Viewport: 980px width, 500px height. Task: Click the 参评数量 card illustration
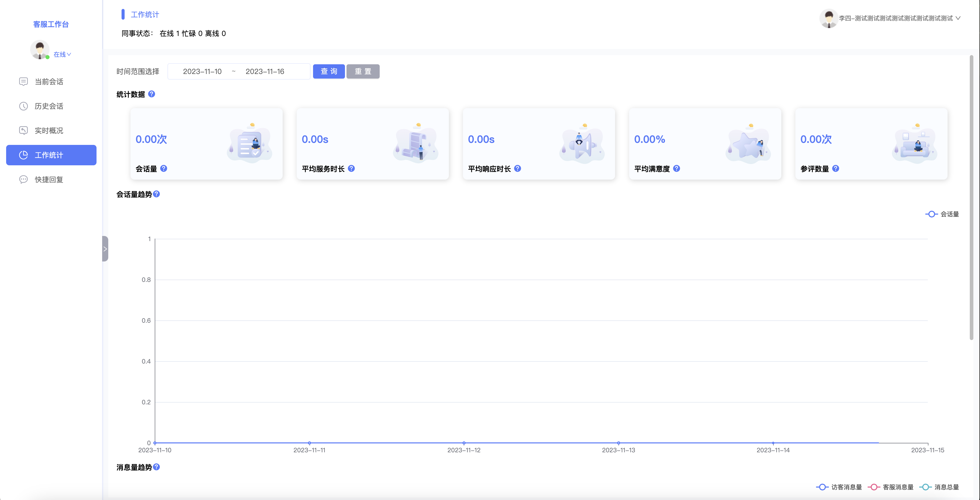(x=915, y=144)
